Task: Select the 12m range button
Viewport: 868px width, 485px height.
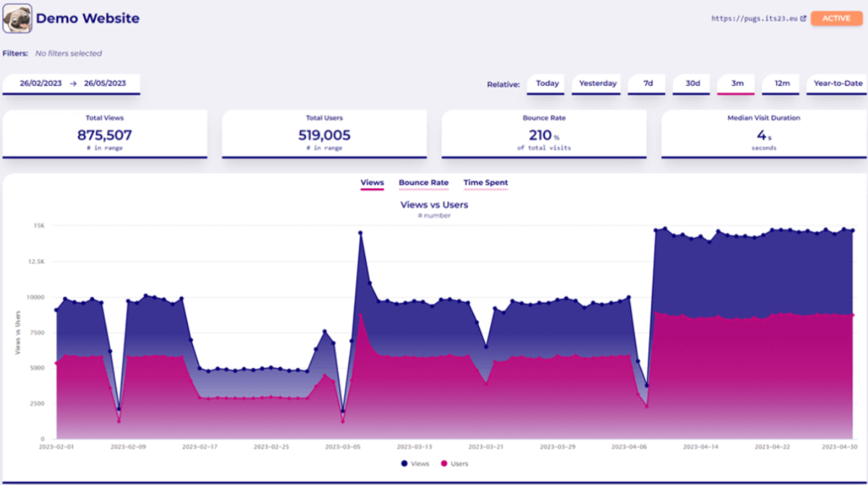Action: click(x=782, y=84)
